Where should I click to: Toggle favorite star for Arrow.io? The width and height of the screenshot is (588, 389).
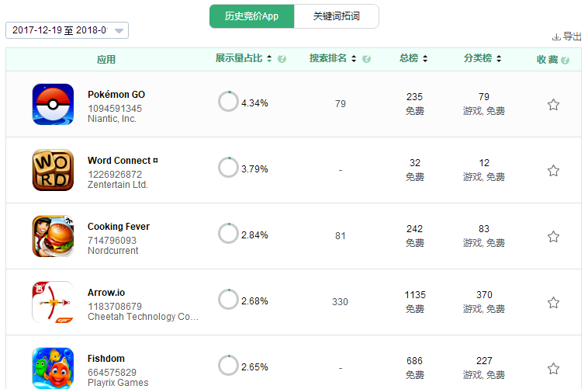pos(553,303)
